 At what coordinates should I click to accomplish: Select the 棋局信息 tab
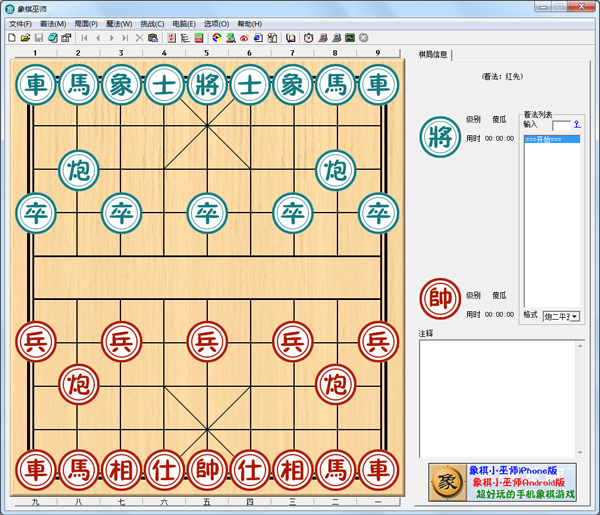tap(433, 55)
